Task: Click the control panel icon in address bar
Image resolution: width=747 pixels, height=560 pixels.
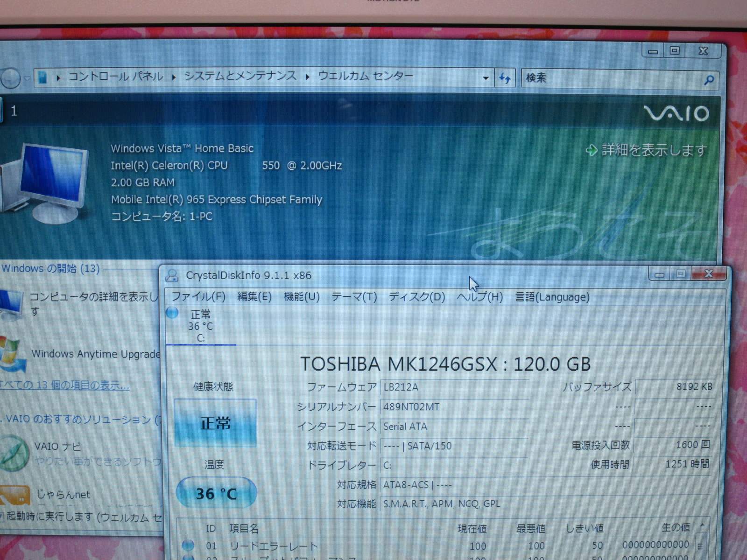Action: tap(42, 77)
